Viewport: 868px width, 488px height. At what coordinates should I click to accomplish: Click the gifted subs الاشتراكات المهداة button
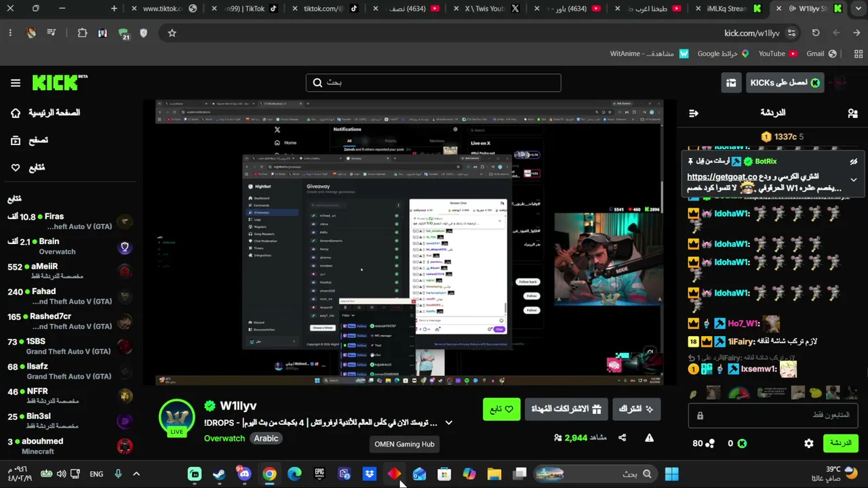click(567, 409)
